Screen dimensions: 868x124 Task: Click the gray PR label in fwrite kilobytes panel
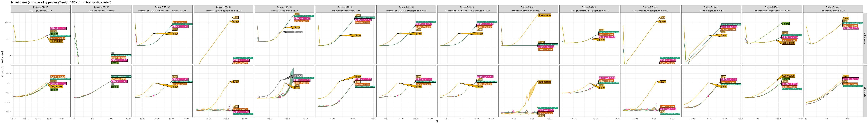113,53
